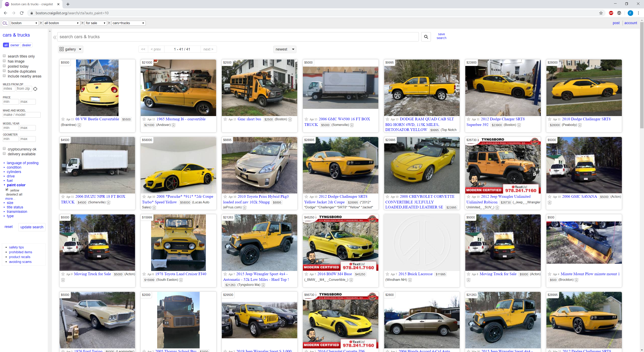Star the 2012 Dodge Charger SRT8 listing
The height and width of the screenshot is (352, 644).
[x=468, y=119]
